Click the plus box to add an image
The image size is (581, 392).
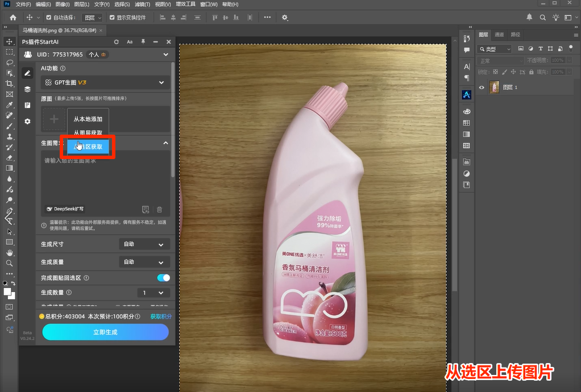click(54, 119)
